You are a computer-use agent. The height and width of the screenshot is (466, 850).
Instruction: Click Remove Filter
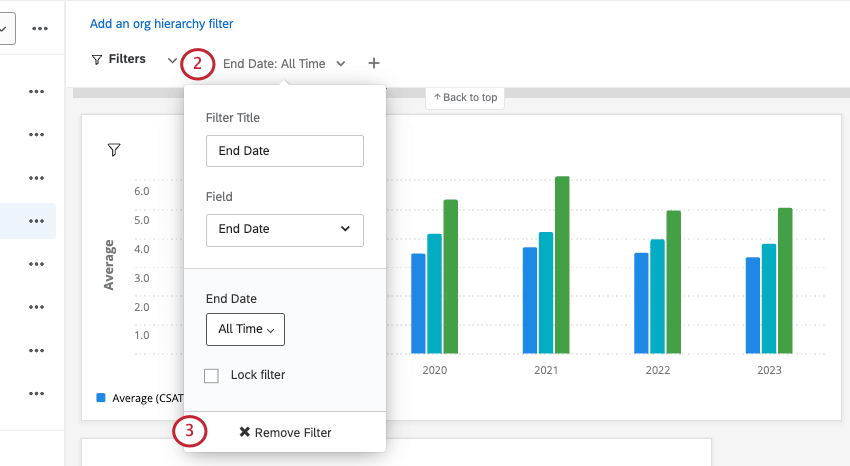[x=285, y=432]
